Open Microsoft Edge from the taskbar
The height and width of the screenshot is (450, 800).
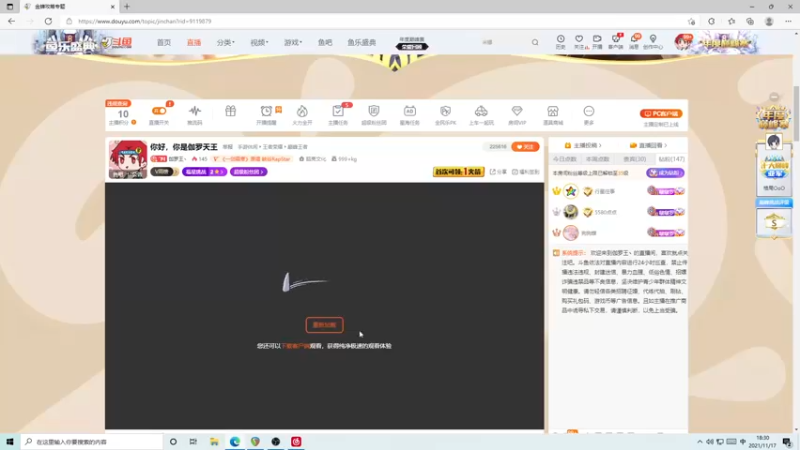click(x=235, y=442)
